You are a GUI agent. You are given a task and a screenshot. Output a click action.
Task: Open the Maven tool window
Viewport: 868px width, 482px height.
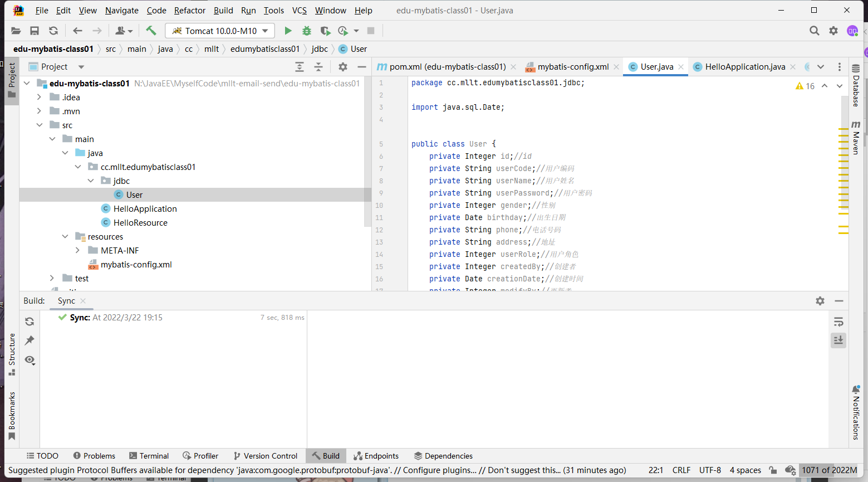click(x=856, y=137)
